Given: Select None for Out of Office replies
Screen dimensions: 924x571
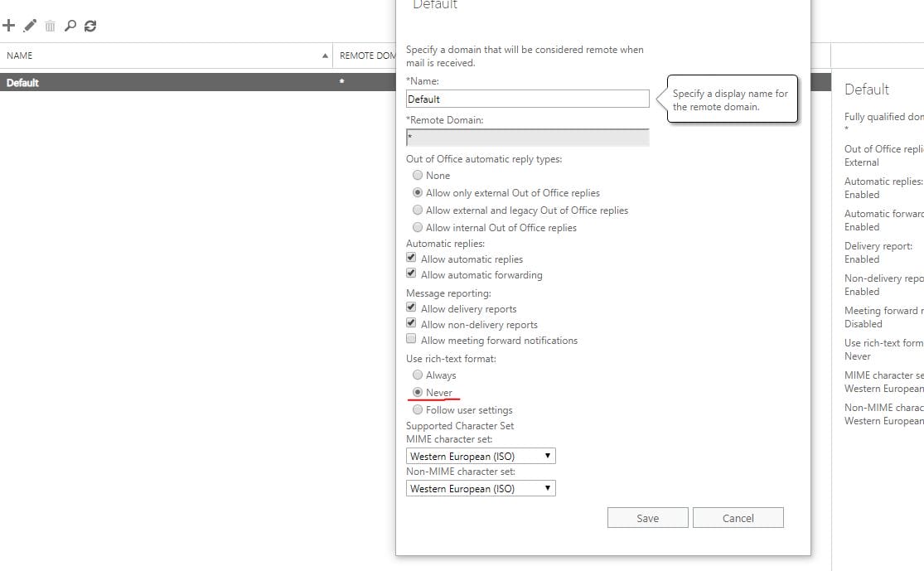Looking at the screenshot, I should click(x=418, y=175).
